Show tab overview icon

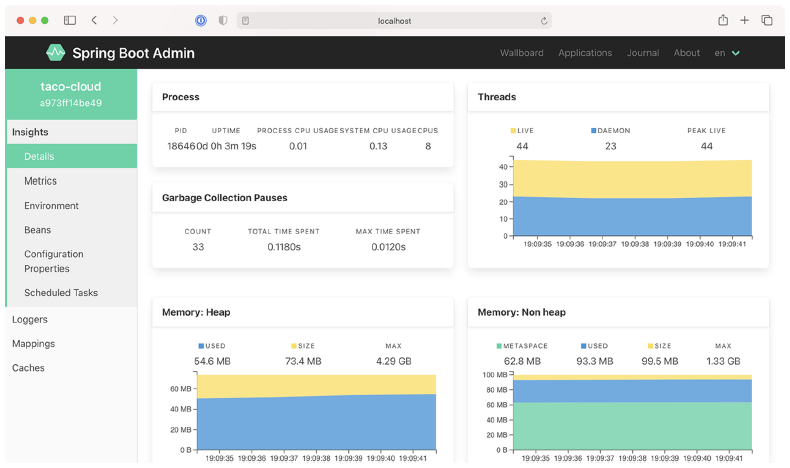tap(767, 20)
